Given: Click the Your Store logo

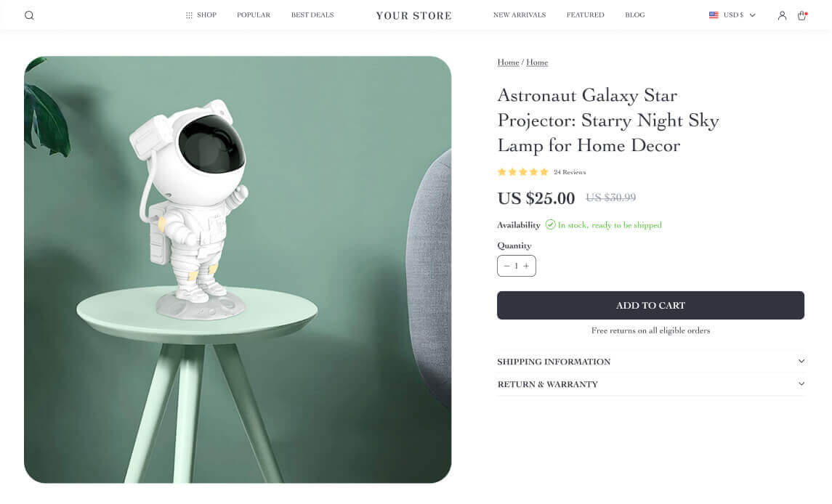Looking at the screenshot, I should pyautogui.click(x=413, y=15).
